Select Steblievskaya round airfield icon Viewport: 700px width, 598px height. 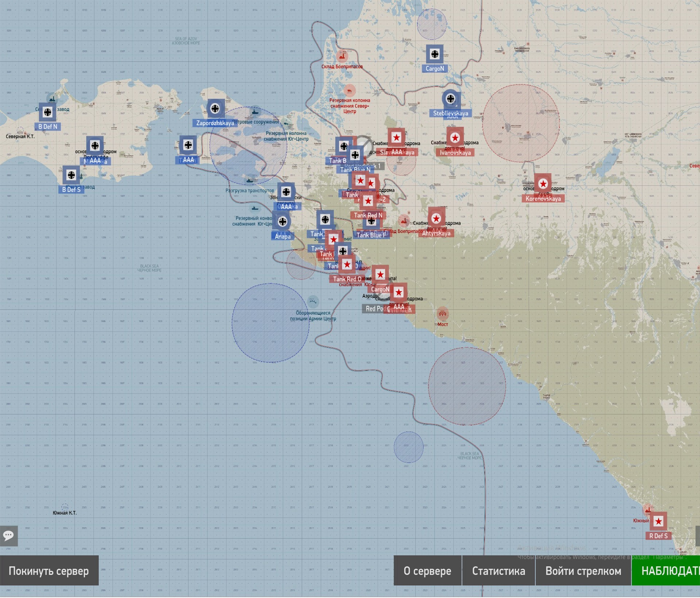pyautogui.click(x=451, y=98)
